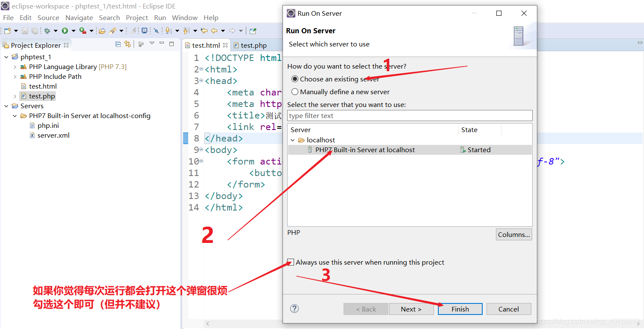Select php.ini in Project Explorer
The image size is (644, 329).
tap(48, 125)
